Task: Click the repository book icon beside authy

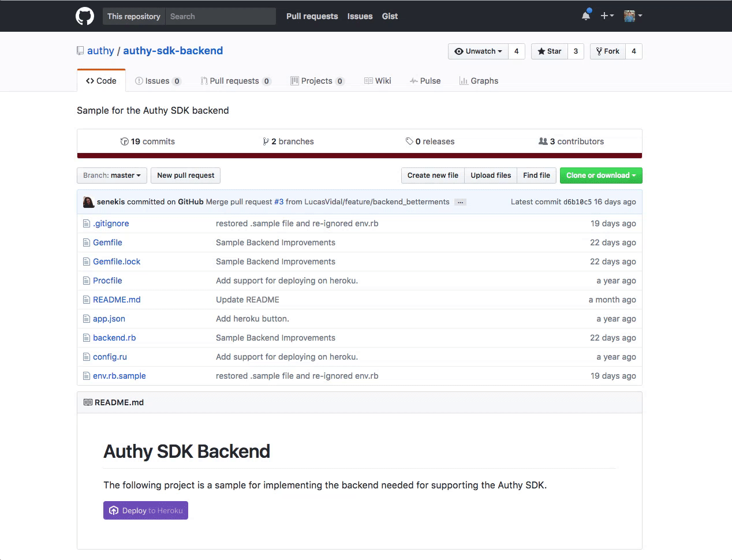Action: (80, 51)
